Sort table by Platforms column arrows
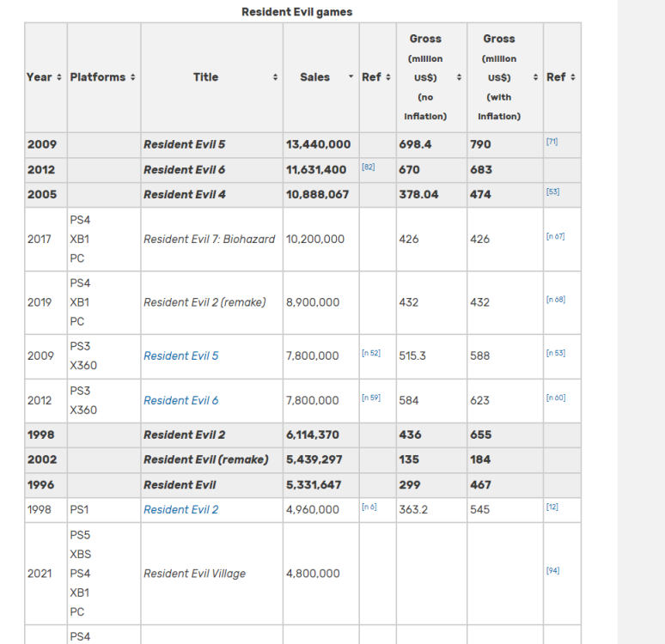 [133, 77]
